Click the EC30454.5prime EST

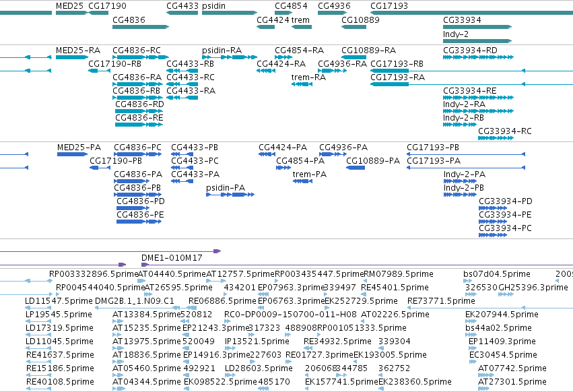click(503, 355)
